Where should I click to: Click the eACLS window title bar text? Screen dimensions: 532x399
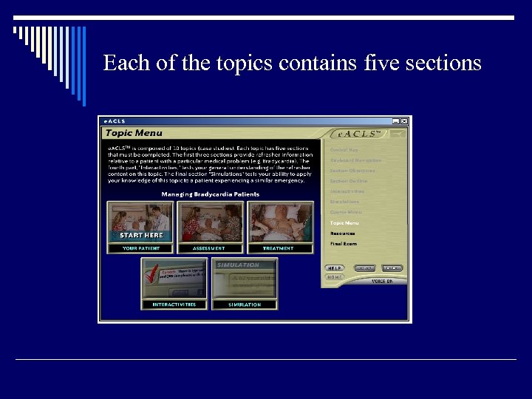pos(115,121)
